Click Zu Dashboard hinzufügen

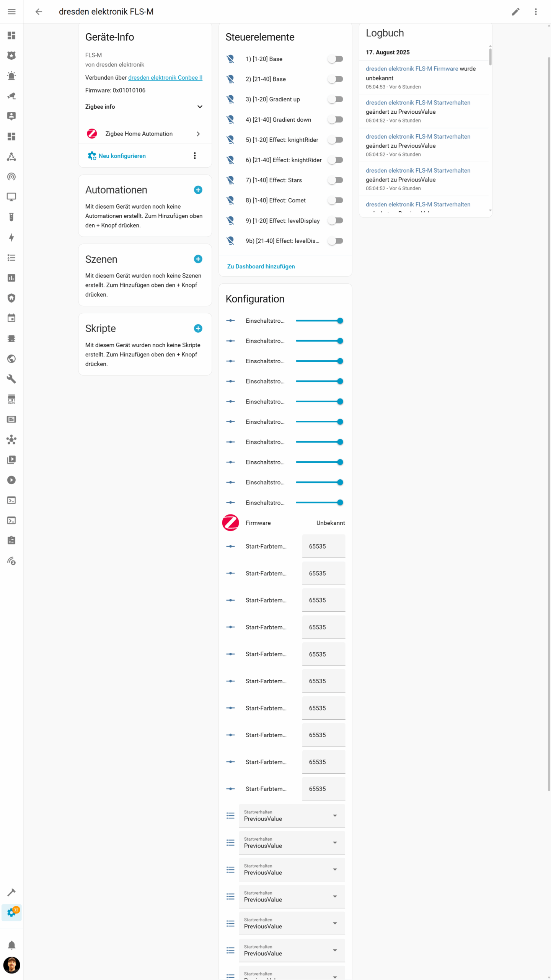[261, 266]
